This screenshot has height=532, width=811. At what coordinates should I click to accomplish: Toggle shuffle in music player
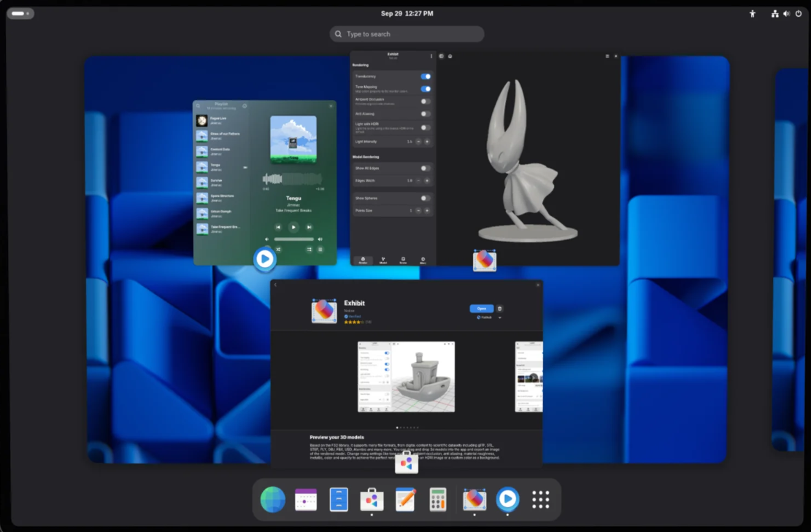coord(278,250)
